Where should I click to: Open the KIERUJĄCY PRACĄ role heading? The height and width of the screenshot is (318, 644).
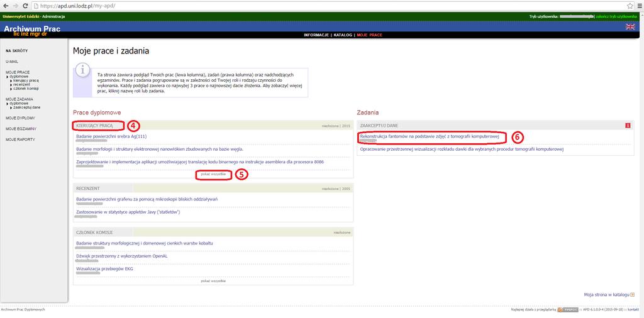94,126
